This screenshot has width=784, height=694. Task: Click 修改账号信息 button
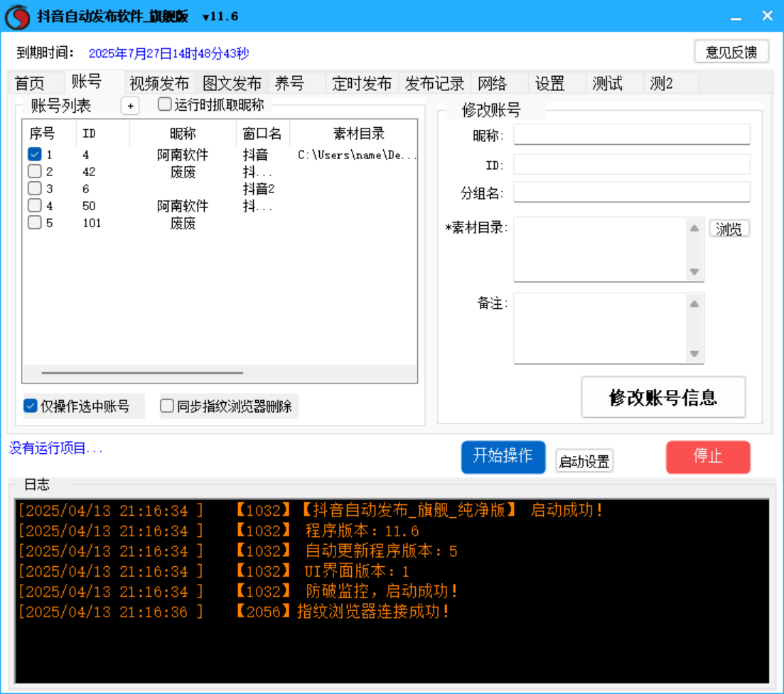pyautogui.click(x=663, y=397)
